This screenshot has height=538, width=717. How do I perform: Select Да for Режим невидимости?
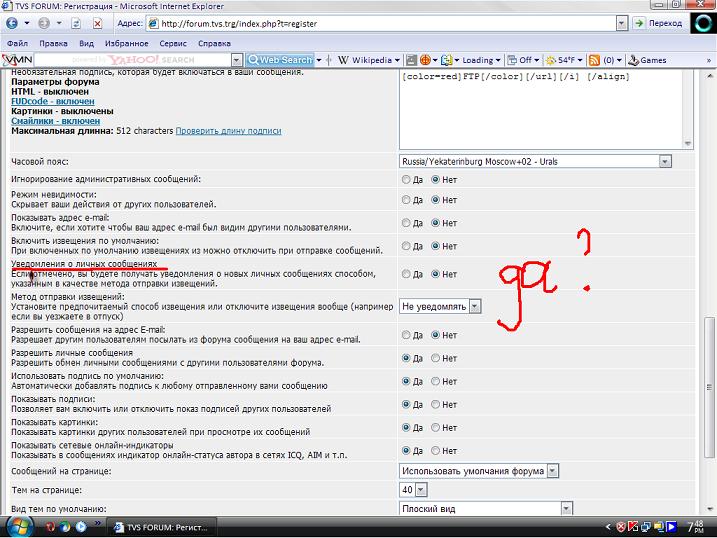406,201
